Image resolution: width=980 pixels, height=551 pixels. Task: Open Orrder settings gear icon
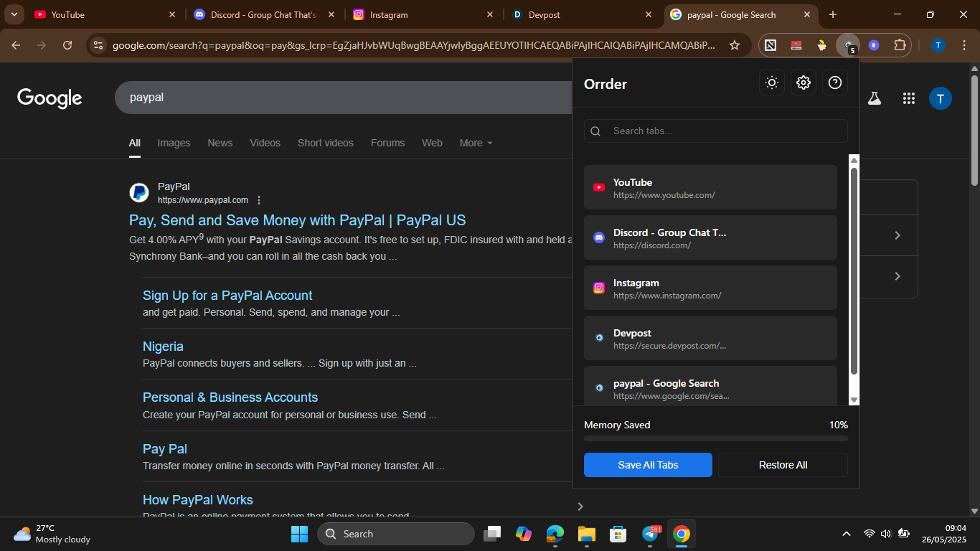[804, 83]
